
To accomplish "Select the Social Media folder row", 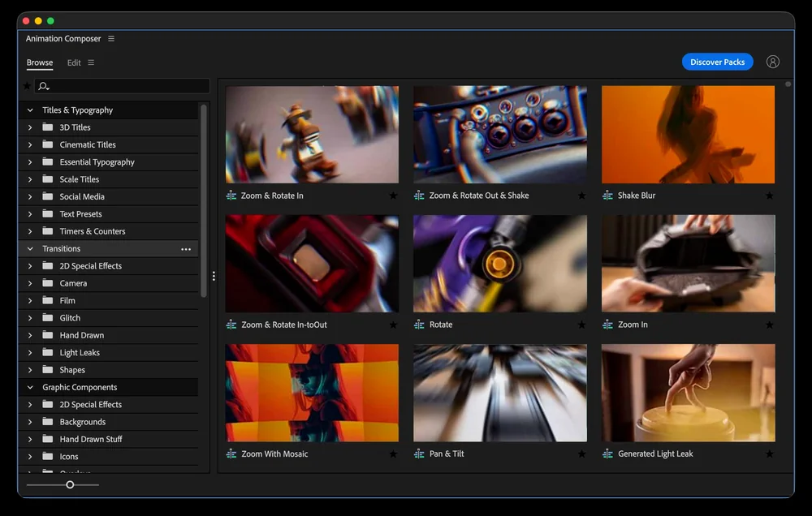I will point(109,196).
